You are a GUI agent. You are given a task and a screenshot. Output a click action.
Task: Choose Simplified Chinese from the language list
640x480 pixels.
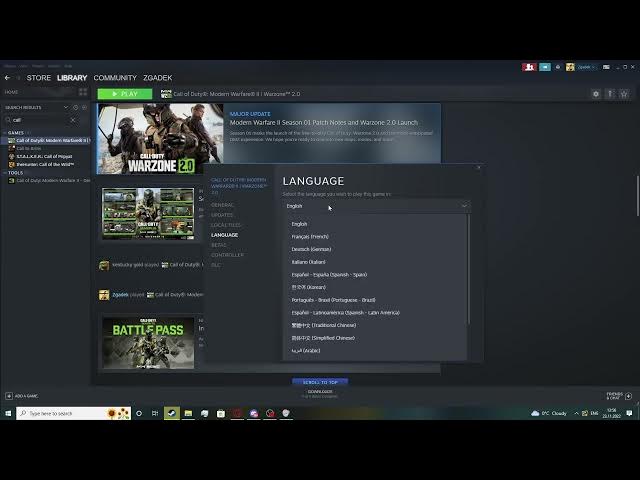click(376, 338)
